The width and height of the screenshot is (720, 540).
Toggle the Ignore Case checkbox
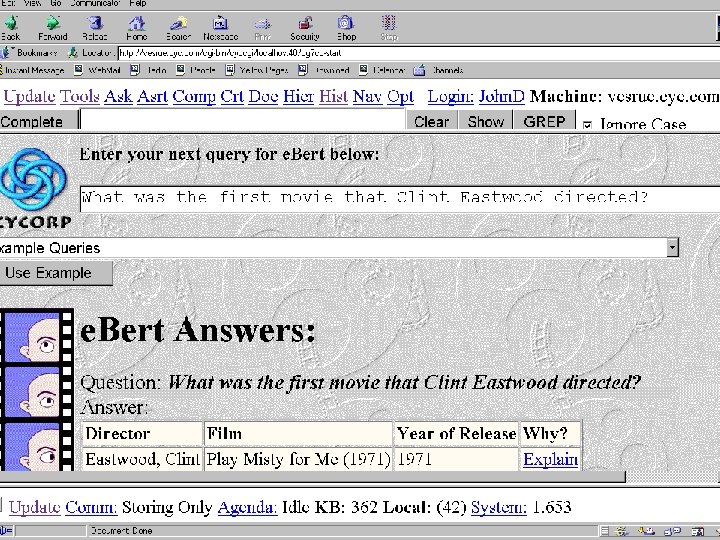click(587, 125)
